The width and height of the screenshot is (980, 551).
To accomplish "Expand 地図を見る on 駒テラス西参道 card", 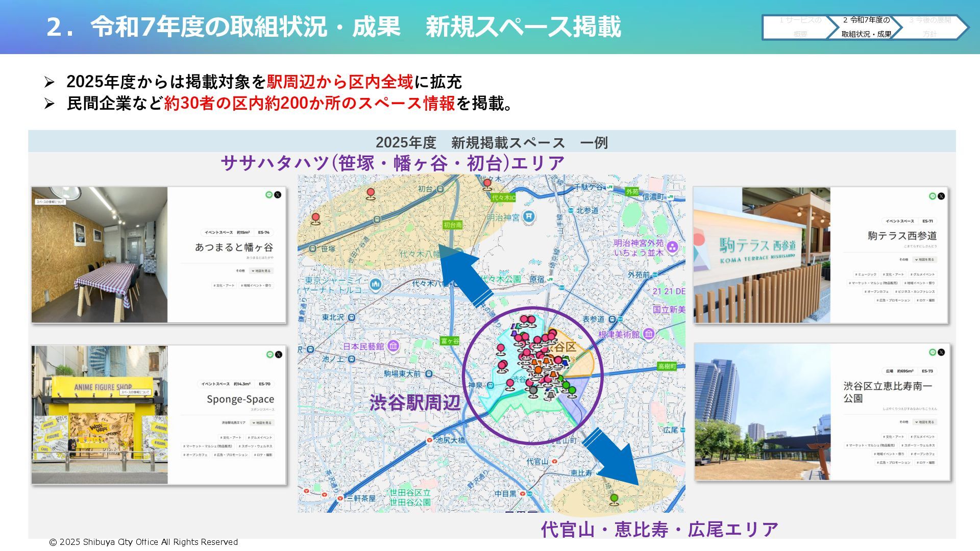I will [x=924, y=260].
